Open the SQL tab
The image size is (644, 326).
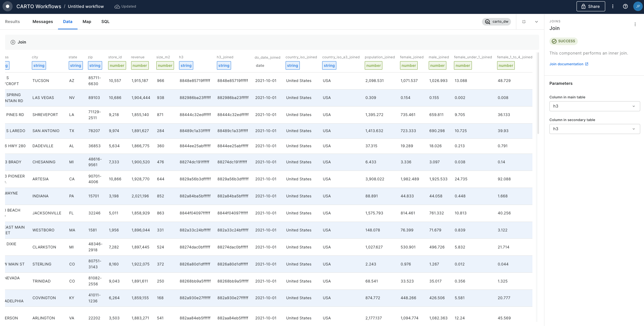click(x=105, y=22)
